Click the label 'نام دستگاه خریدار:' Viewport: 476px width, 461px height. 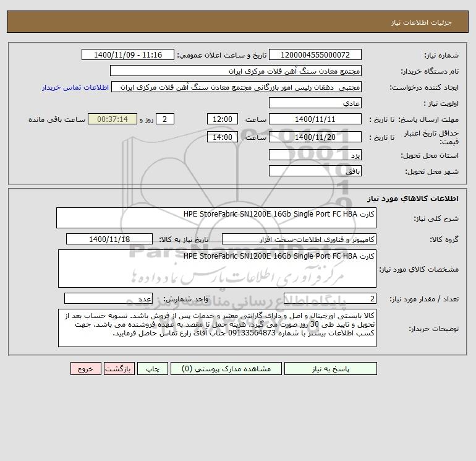[x=430, y=71]
